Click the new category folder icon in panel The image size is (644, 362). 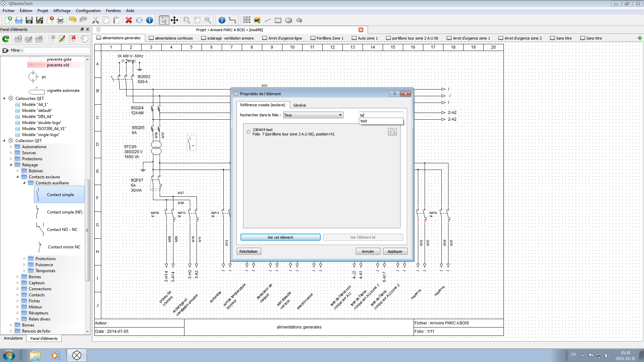(18, 39)
